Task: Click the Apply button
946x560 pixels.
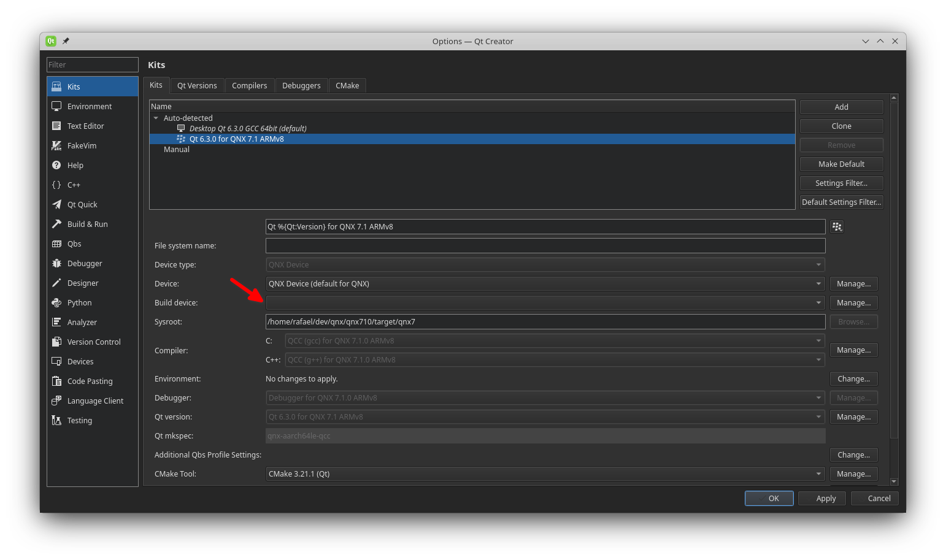Action: [x=822, y=498]
